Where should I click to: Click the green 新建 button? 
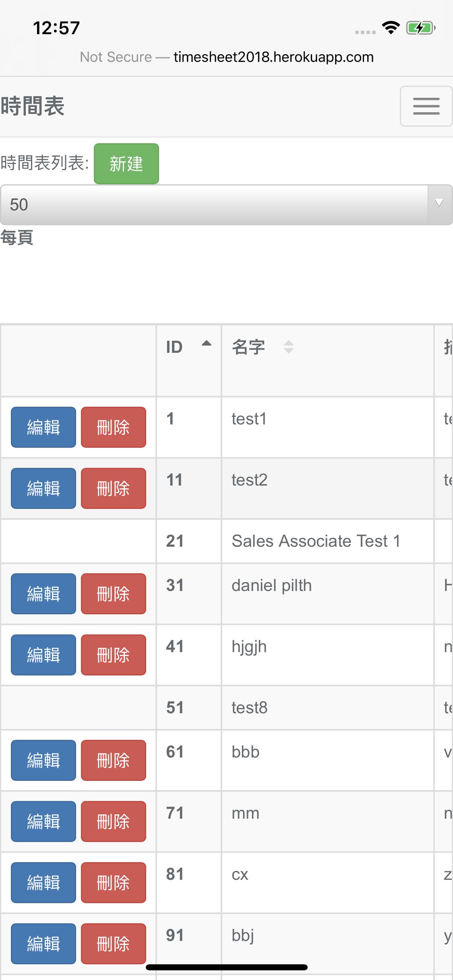126,164
